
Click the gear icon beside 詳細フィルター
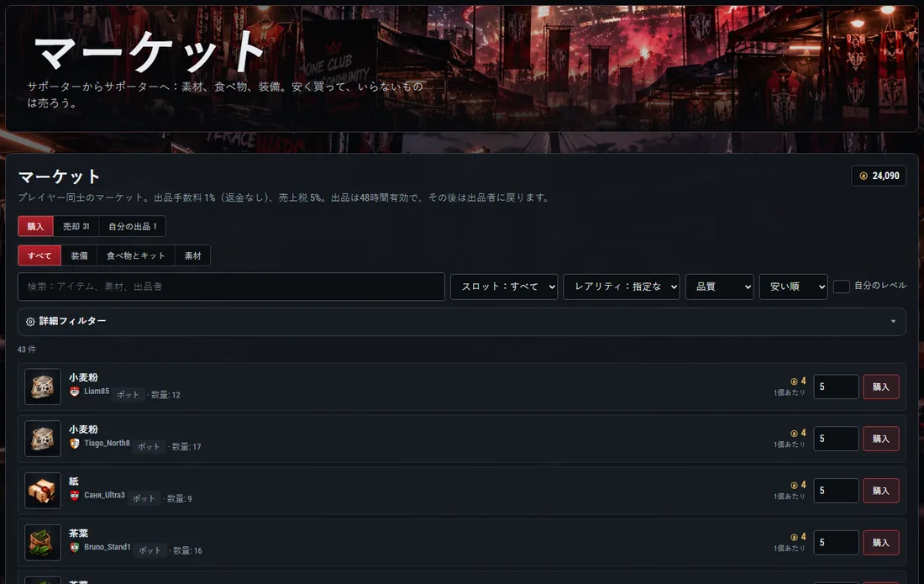[x=30, y=321]
